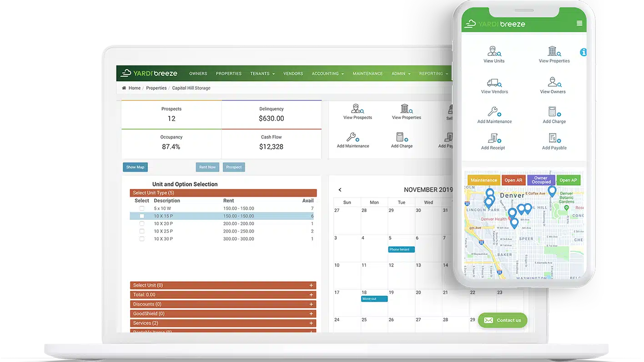644x362 pixels.
Task: Open View Properties icon on laptop dashboard
Action: tap(407, 109)
